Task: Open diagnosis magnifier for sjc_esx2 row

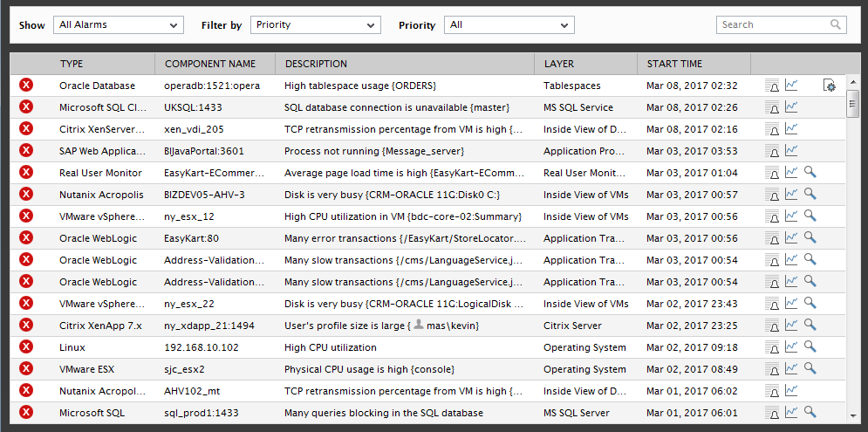Action: (x=810, y=368)
